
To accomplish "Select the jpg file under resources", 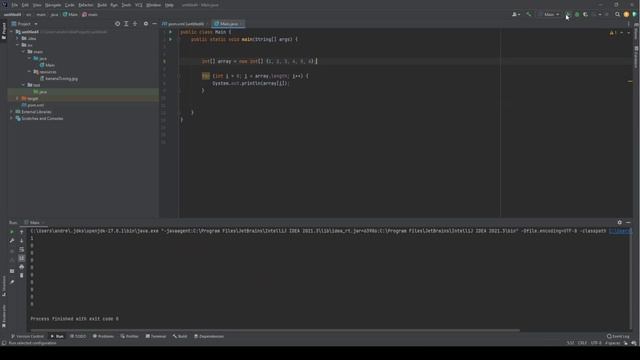I will coord(59,78).
